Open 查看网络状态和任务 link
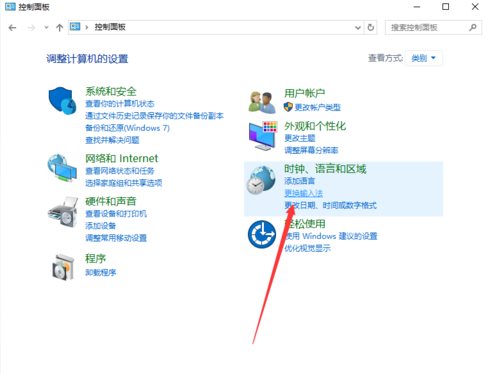Image resolution: width=488 pixels, height=374 pixels. pos(120,171)
